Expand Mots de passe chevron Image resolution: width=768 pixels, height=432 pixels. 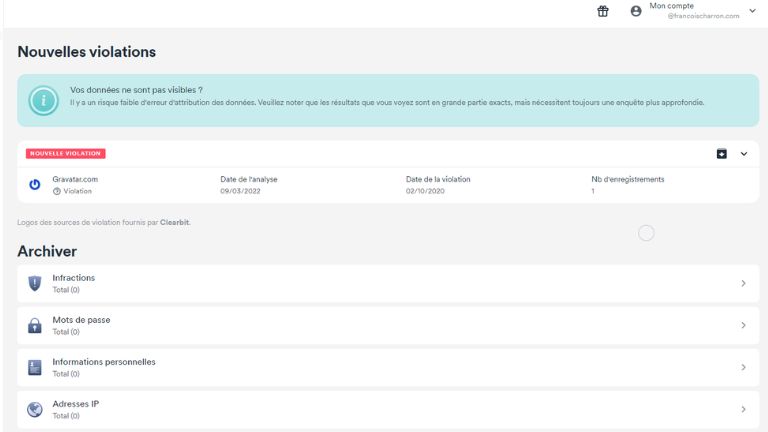tap(743, 326)
